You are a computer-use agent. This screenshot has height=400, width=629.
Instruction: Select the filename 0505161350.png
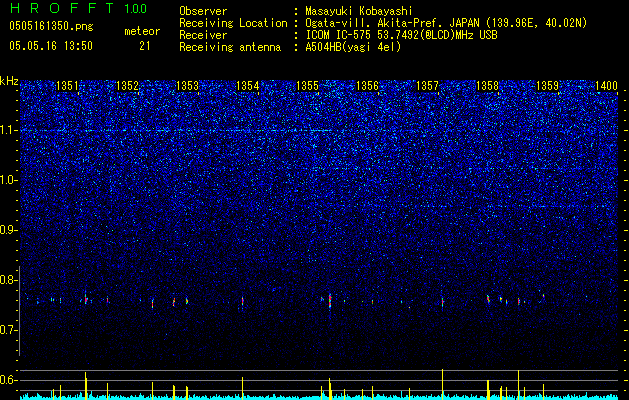[x=51, y=26]
